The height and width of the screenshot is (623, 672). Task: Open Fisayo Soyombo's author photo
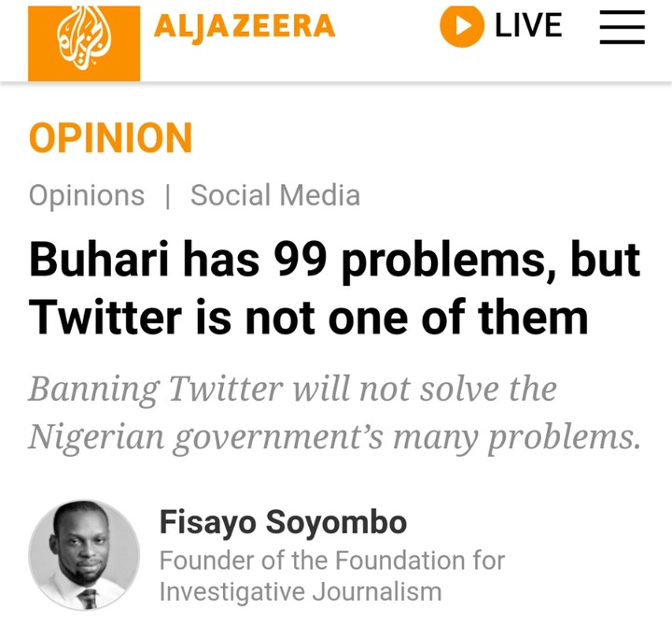(84, 555)
